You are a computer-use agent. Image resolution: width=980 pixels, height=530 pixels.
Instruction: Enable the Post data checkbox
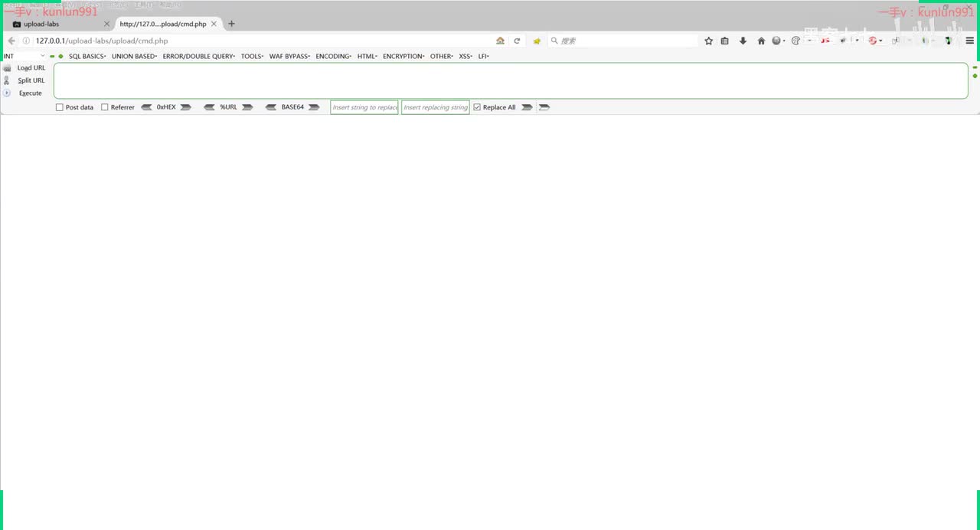60,107
